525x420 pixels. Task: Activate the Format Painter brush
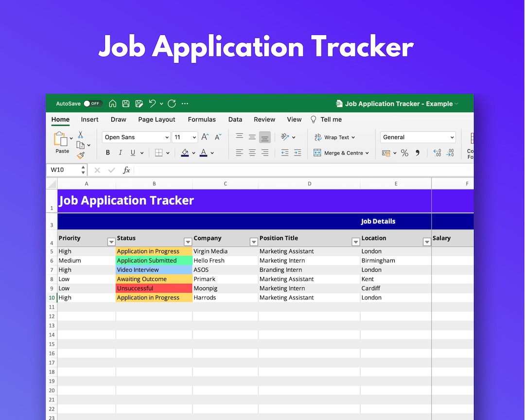click(81, 156)
